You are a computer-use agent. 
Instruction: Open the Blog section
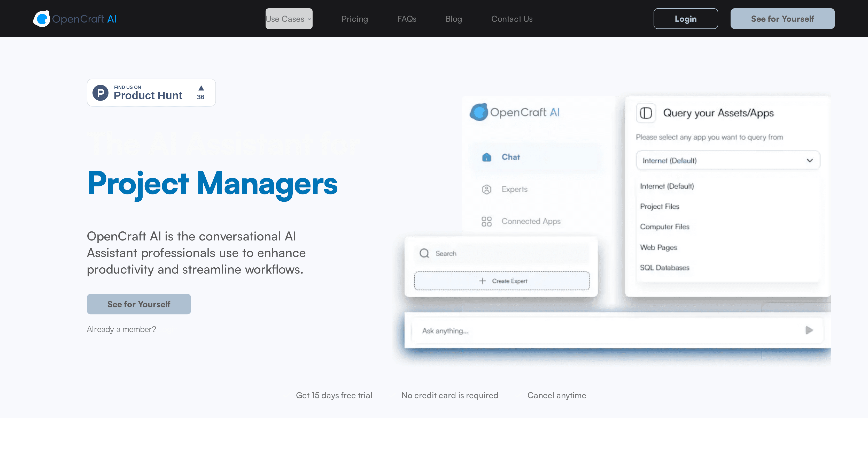click(x=453, y=19)
